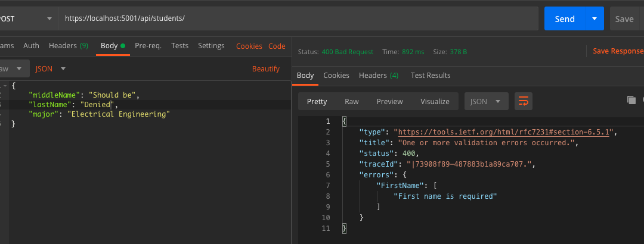Select the request Tests tab
644x244 pixels.
pos(179,46)
